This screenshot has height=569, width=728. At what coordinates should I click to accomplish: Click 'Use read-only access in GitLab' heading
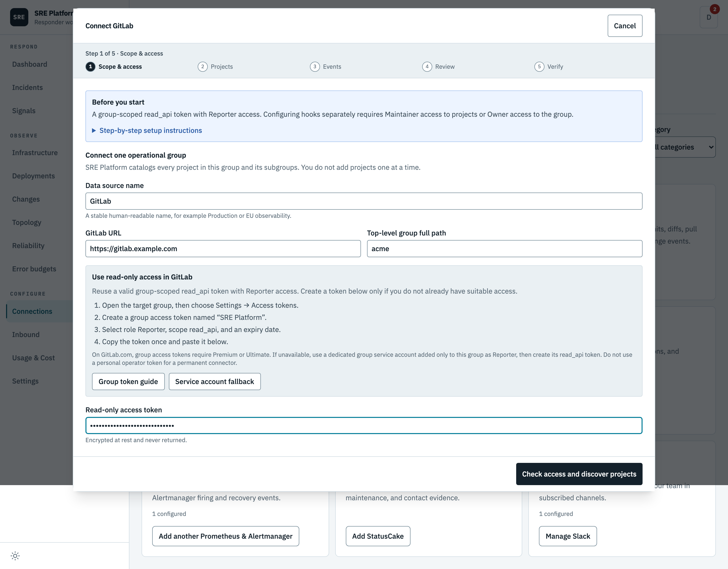coord(142,277)
